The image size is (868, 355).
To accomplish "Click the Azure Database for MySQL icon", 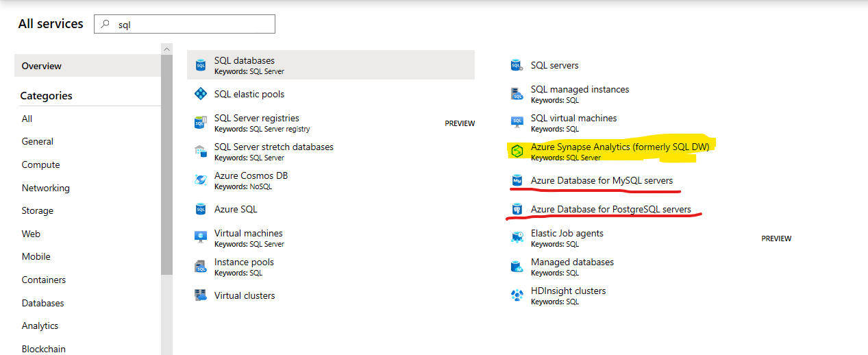I will coord(517,181).
